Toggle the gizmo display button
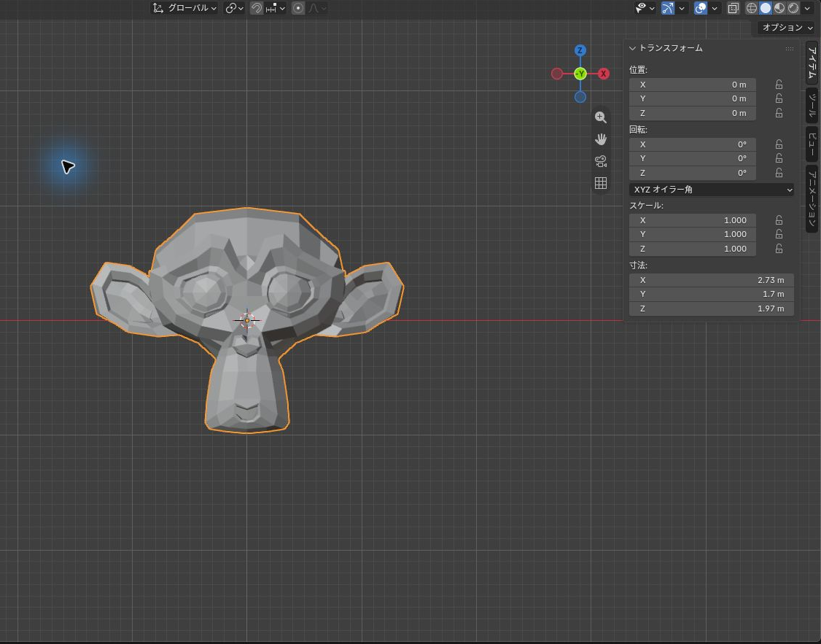 (668, 8)
